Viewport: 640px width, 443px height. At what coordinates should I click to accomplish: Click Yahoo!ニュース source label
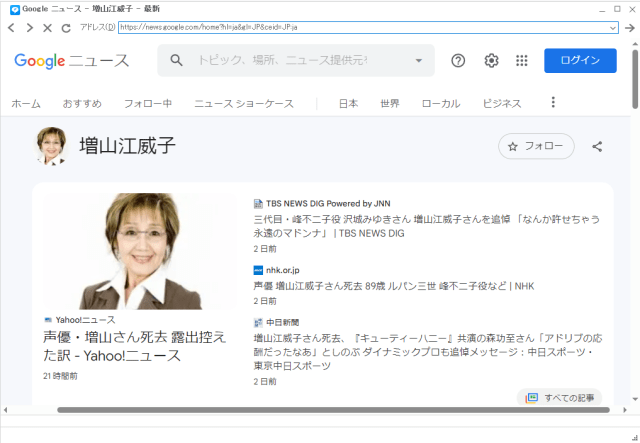[85, 320]
